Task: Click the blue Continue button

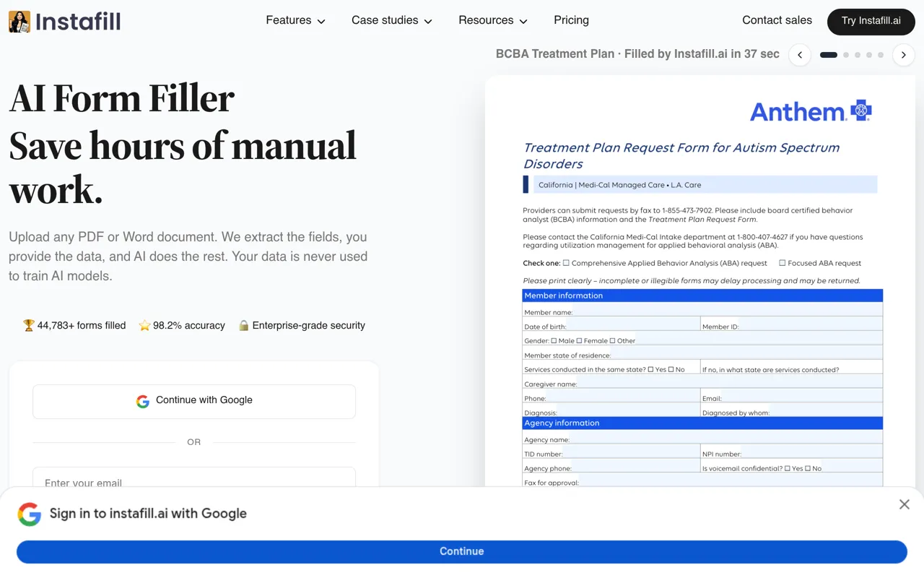Action: coord(462,551)
